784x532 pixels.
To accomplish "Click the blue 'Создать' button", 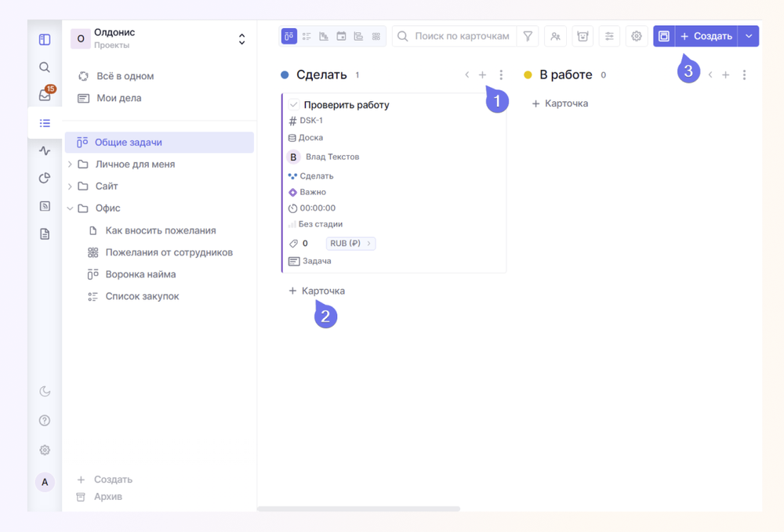I will (706, 36).
